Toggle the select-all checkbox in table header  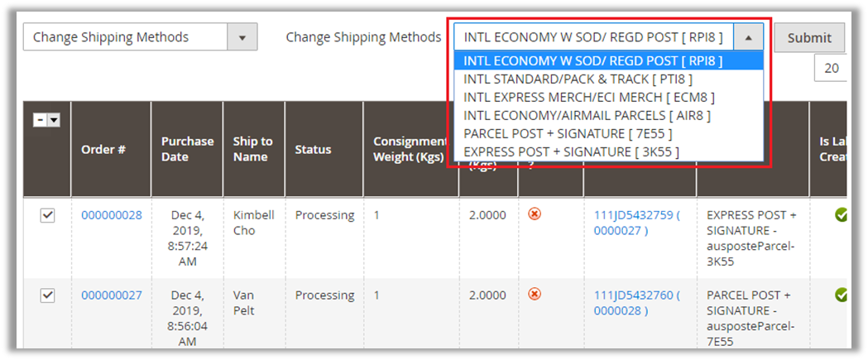point(41,120)
